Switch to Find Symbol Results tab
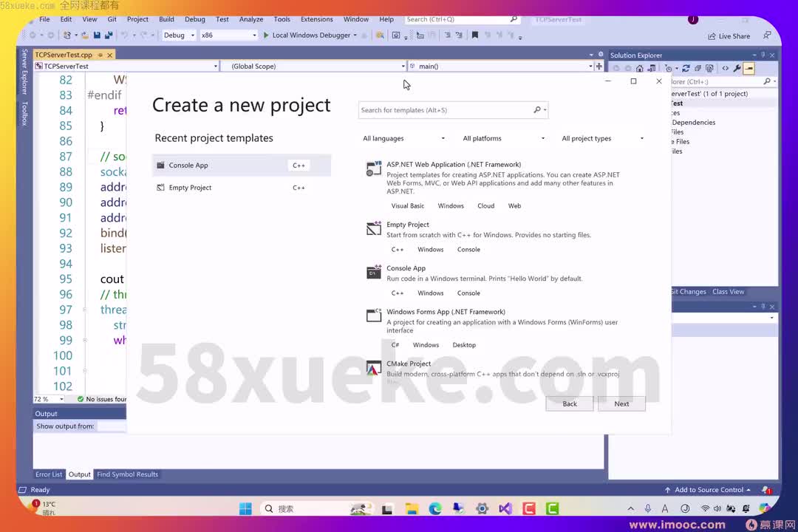 coord(128,474)
